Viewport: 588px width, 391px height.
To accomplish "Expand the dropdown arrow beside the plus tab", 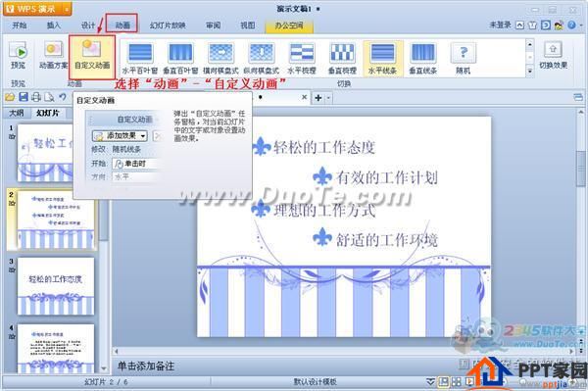I will point(328,98).
